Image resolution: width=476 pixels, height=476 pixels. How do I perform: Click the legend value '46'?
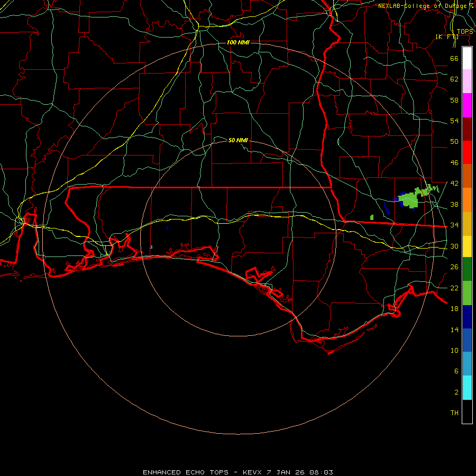(x=454, y=163)
